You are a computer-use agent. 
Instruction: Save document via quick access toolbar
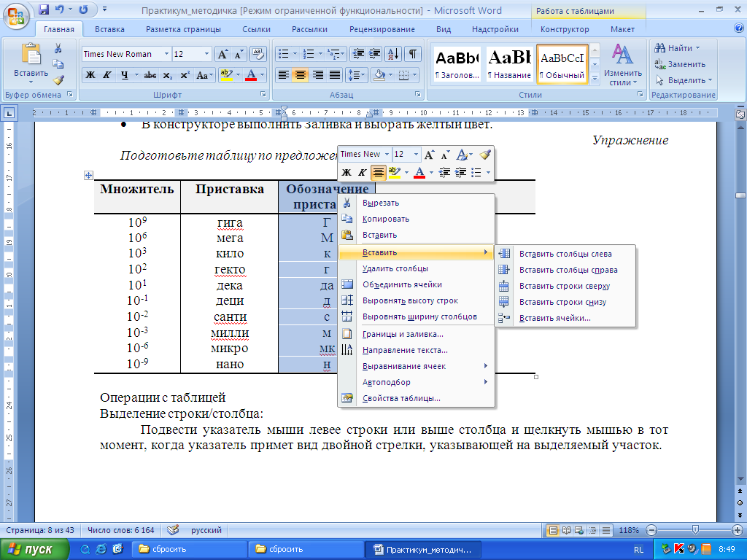[44, 9]
